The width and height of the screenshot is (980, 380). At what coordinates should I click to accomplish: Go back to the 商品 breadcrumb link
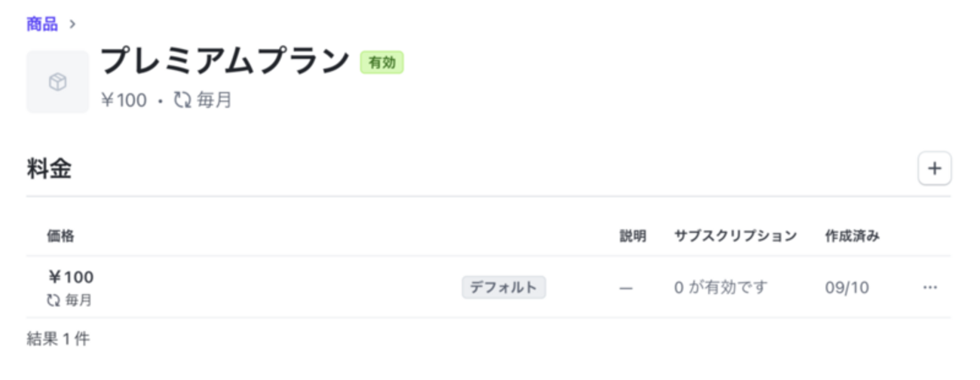(x=42, y=24)
